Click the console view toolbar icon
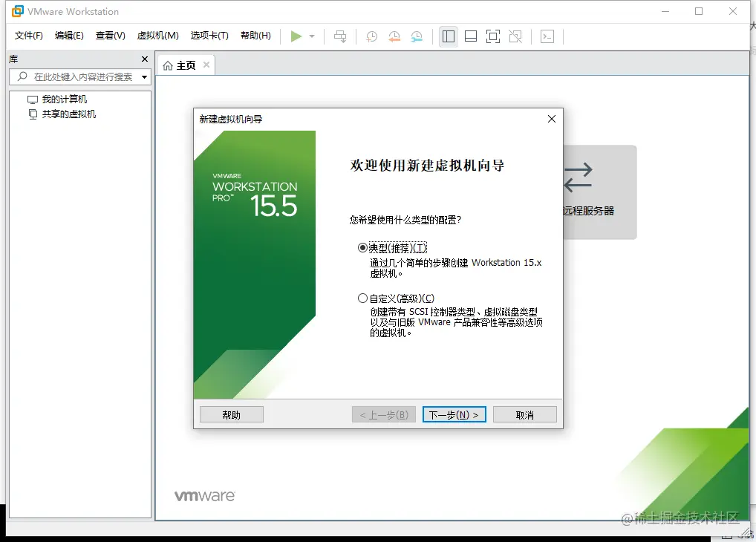 tap(547, 36)
